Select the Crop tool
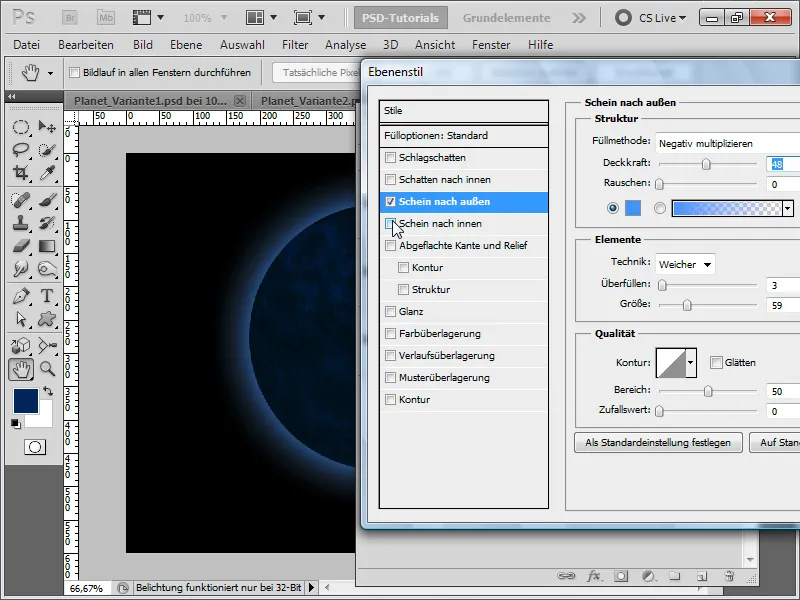Image resolution: width=800 pixels, height=600 pixels. [20, 173]
